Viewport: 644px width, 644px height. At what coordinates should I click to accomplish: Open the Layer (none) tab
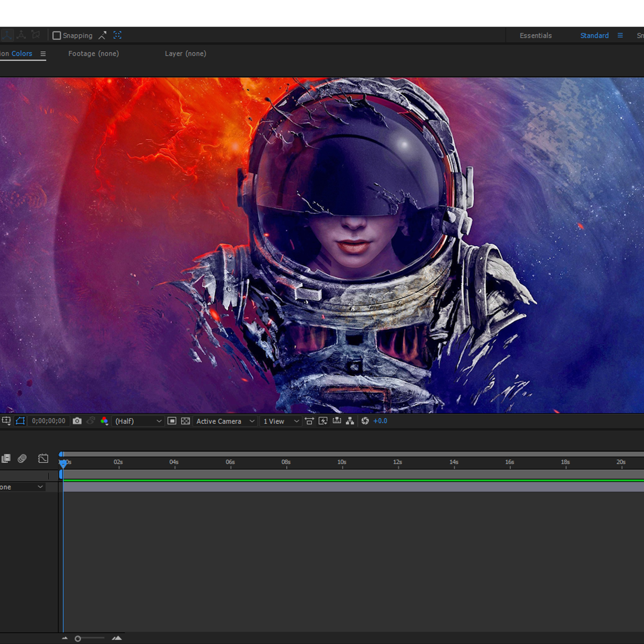point(185,54)
